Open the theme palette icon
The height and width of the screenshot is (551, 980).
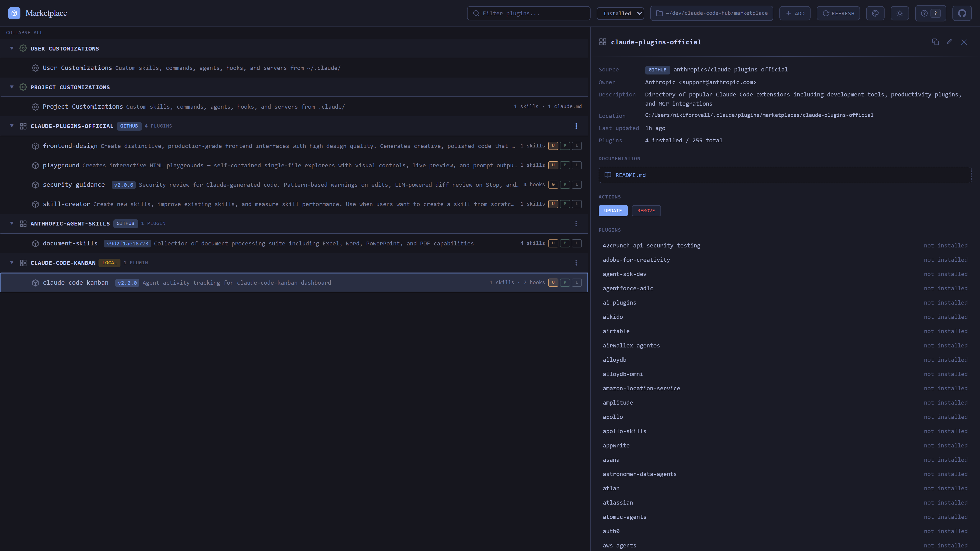875,13
